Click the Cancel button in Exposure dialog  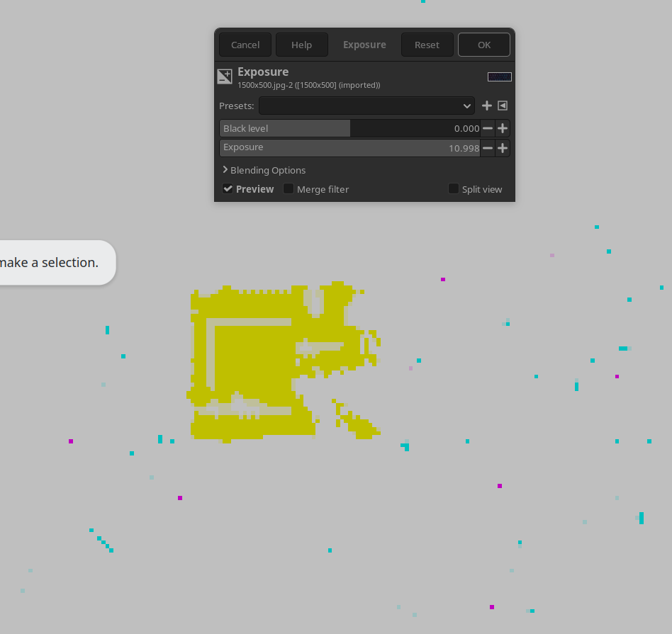[x=245, y=45]
